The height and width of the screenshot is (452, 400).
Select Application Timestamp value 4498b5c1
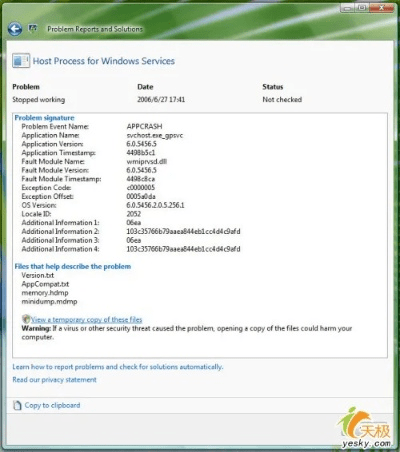[141, 153]
